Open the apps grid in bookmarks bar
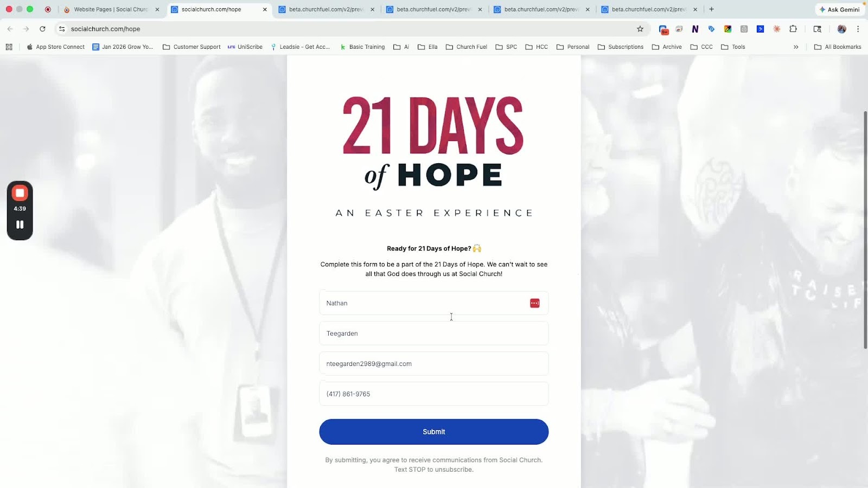The image size is (868, 488). point(9,47)
